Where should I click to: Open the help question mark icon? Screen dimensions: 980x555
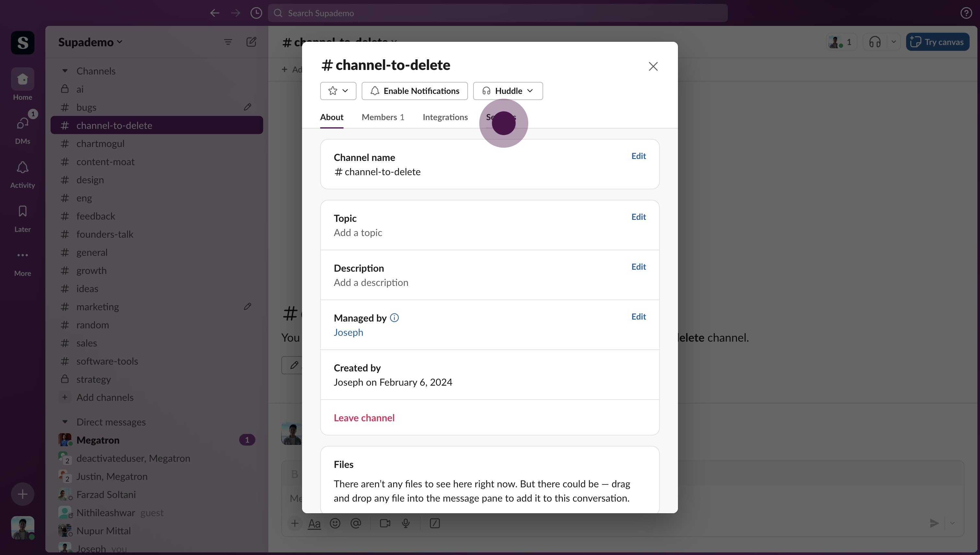[966, 13]
